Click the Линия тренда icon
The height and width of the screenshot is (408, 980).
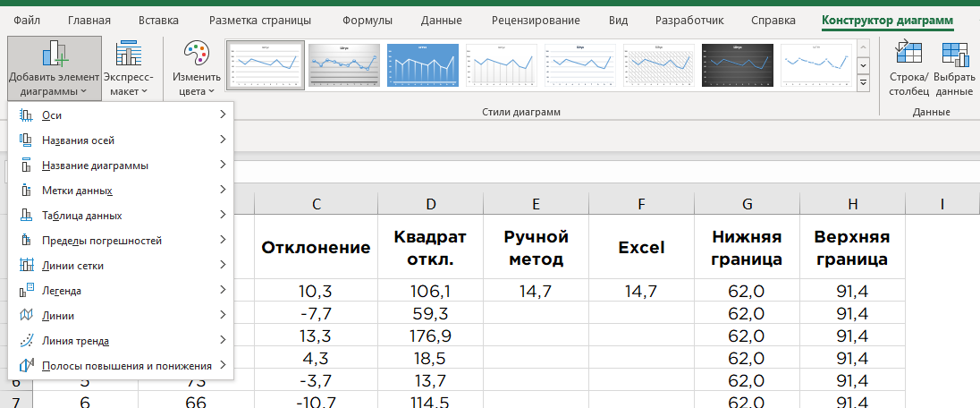click(x=26, y=340)
